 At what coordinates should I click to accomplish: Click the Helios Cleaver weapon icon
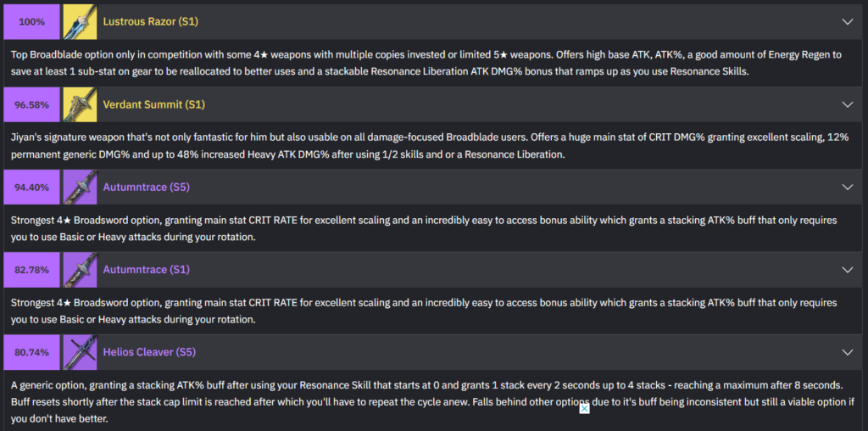click(80, 352)
